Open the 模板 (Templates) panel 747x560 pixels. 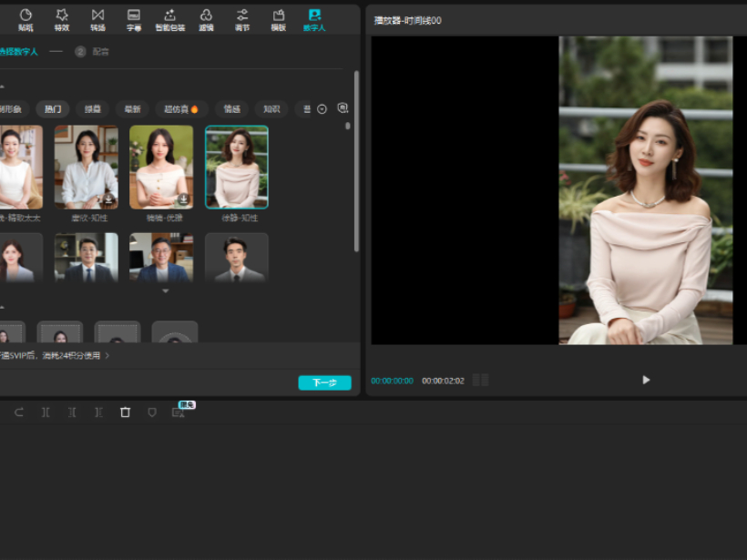(x=278, y=19)
